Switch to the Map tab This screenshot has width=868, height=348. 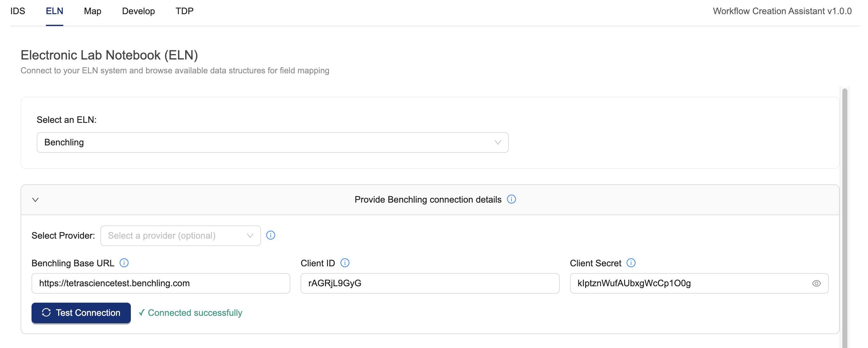(x=92, y=11)
